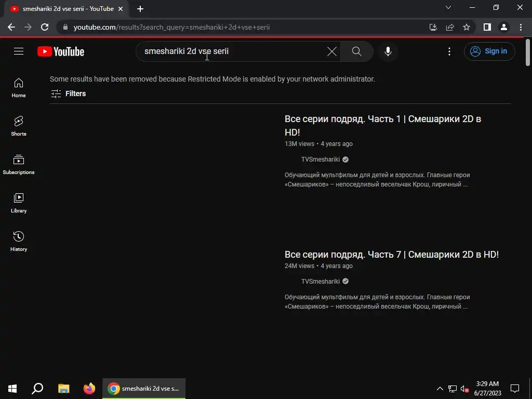Open video 'Все серии подряд. Часть 1'

[x=383, y=125]
